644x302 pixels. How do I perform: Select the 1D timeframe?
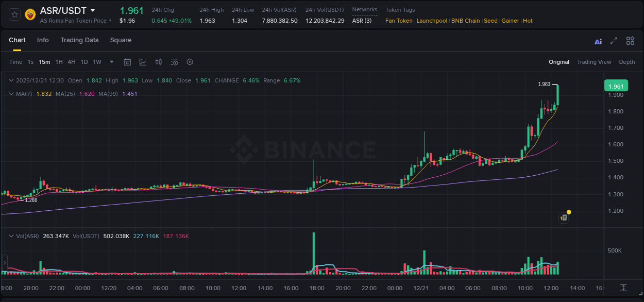[84, 62]
